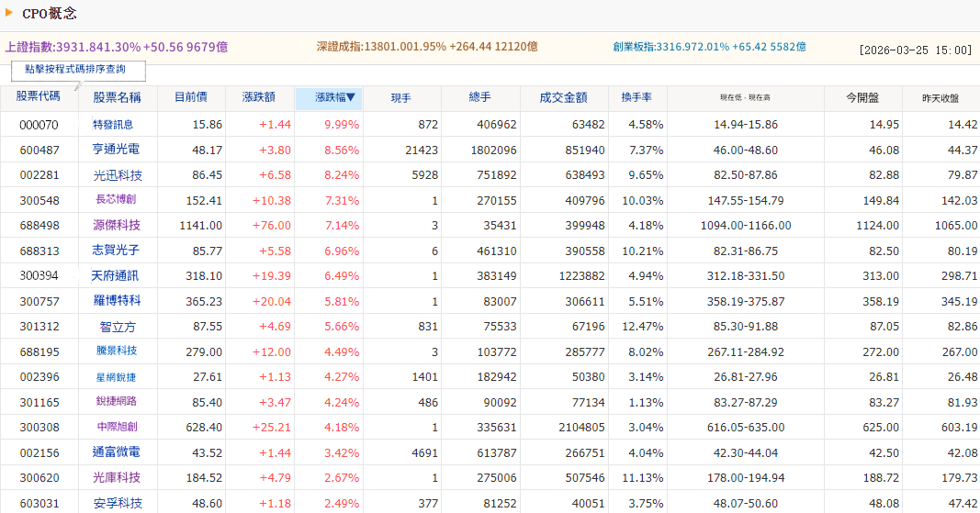Select stock code 000070
This screenshot has height=513, width=980.
pos(39,125)
